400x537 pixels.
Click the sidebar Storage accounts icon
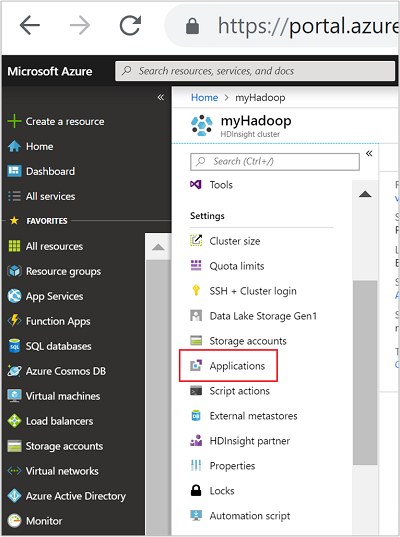click(x=14, y=446)
